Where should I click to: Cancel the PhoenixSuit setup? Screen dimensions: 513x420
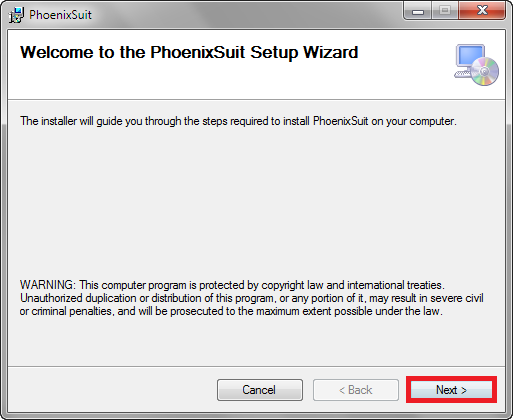pyautogui.click(x=260, y=390)
